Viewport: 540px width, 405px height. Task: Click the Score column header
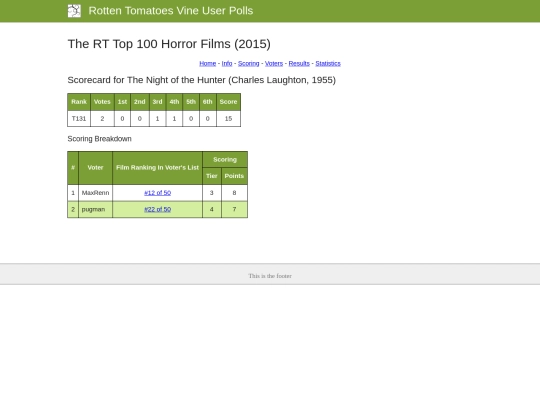[x=228, y=102]
